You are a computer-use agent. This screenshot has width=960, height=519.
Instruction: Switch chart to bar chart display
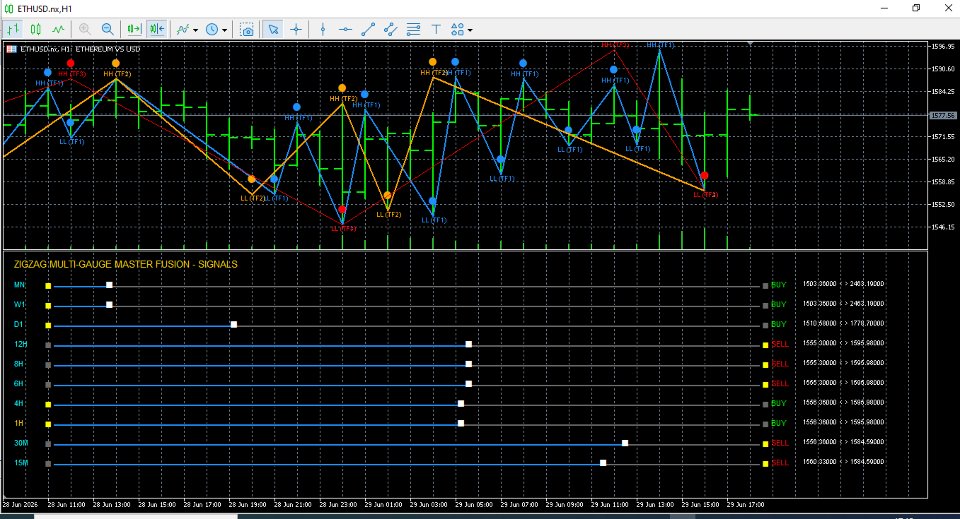[13, 29]
